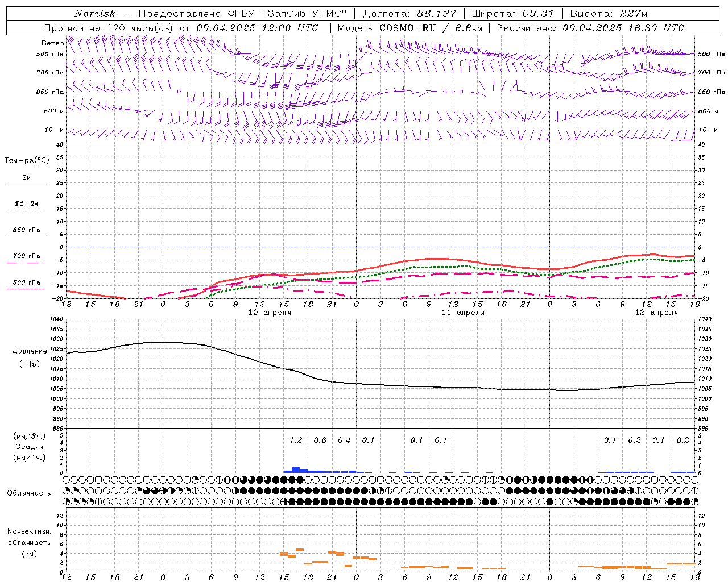Click the model name COSMO-RU / 6.6км
The height and width of the screenshot is (582, 728).
point(430,28)
